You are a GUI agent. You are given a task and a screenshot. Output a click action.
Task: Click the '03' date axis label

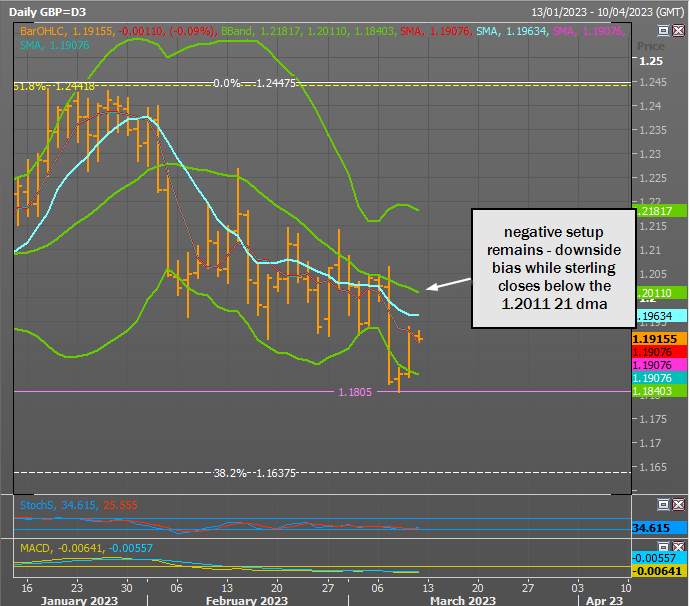(577, 588)
